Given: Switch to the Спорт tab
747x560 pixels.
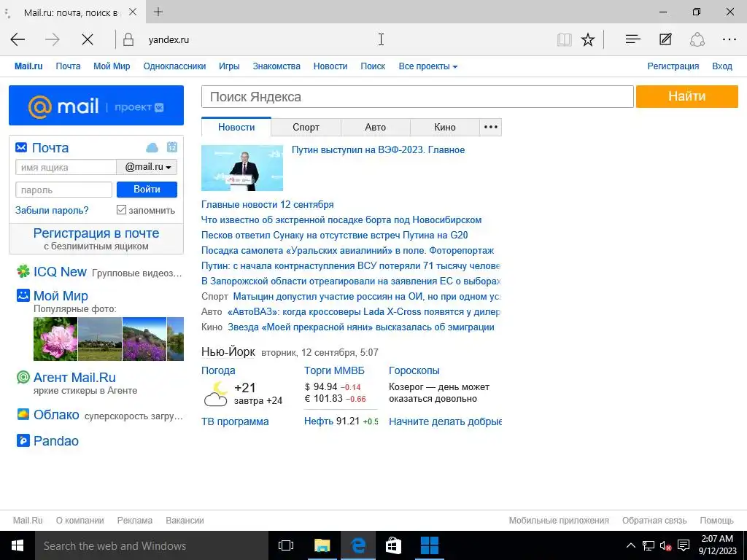Looking at the screenshot, I should [x=306, y=127].
